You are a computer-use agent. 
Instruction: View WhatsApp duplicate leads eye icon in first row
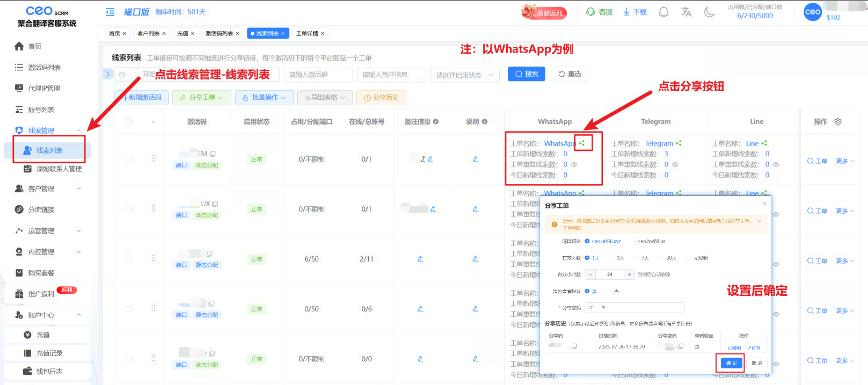(574, 164)
